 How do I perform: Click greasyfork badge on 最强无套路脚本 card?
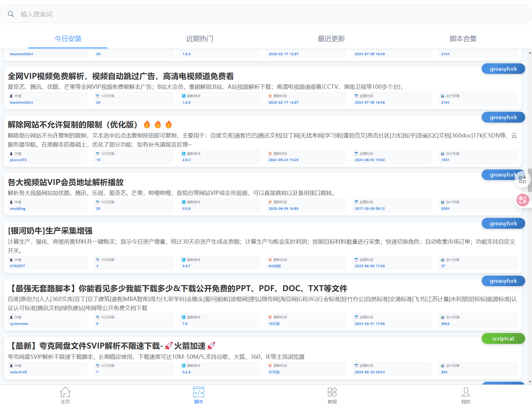(503, 281)
